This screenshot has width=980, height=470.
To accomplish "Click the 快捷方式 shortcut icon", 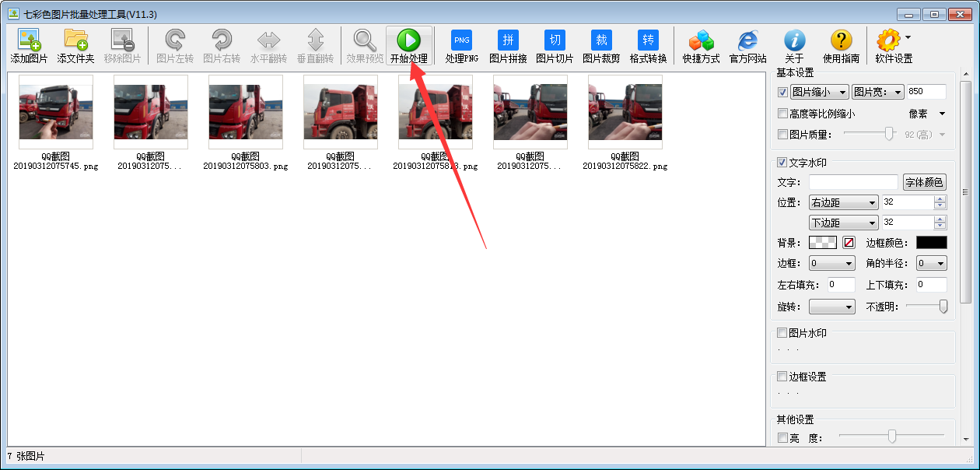I will point(701,47).
